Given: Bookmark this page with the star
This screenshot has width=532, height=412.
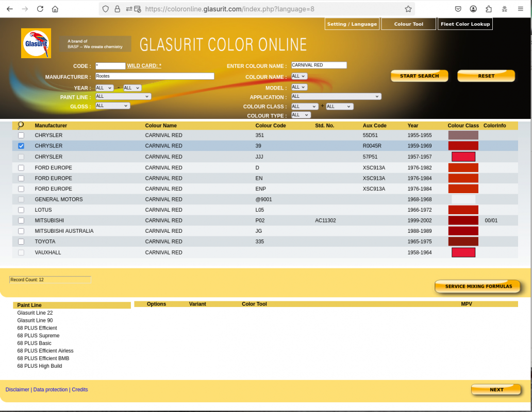Looking at the screenshot, I should 408,9.
